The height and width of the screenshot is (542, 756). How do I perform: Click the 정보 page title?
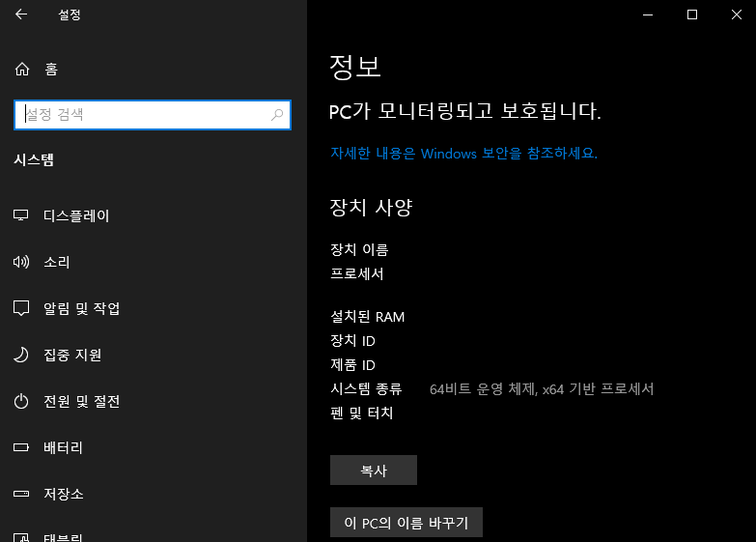(355, 67)
